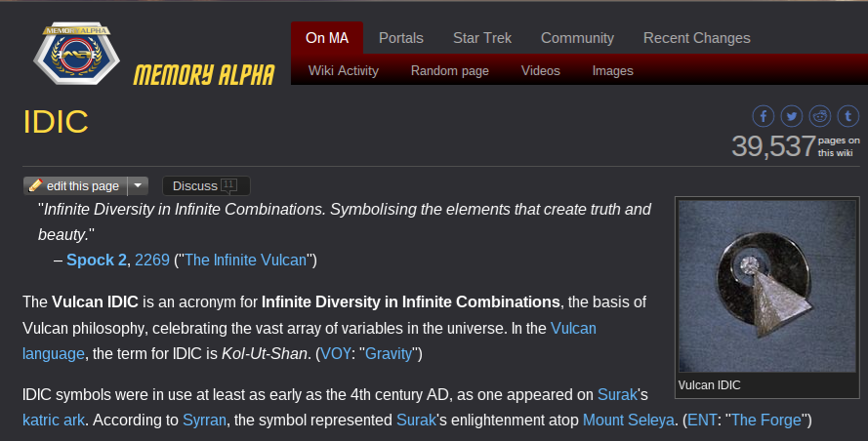868x441 pixels.
Task: Select the On MA tab
Action: (327, 38)
